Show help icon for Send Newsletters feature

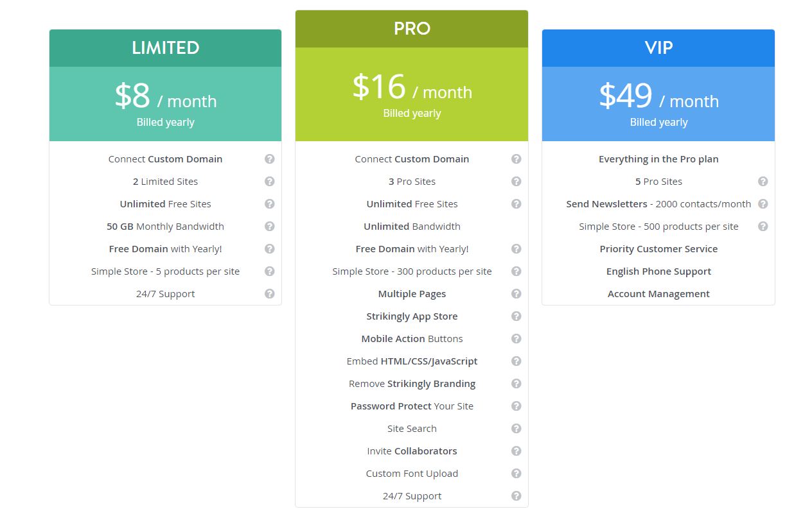click(x=763, y=204)
